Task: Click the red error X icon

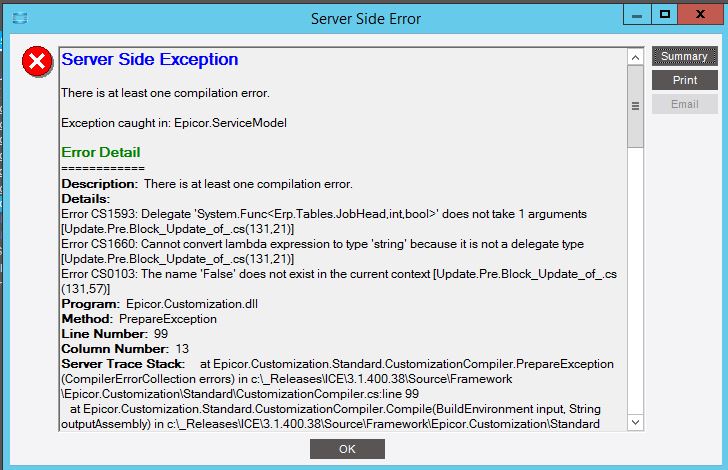Action: pyautogui.click(x=38, y=63)
